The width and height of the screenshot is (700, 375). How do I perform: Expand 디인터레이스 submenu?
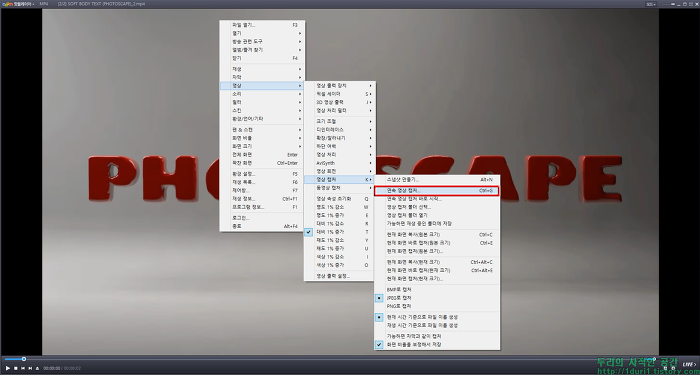tap(339, 129)
